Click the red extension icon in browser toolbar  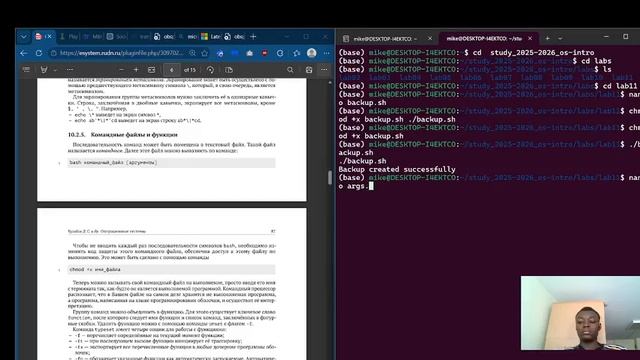[x=264, y=53]
